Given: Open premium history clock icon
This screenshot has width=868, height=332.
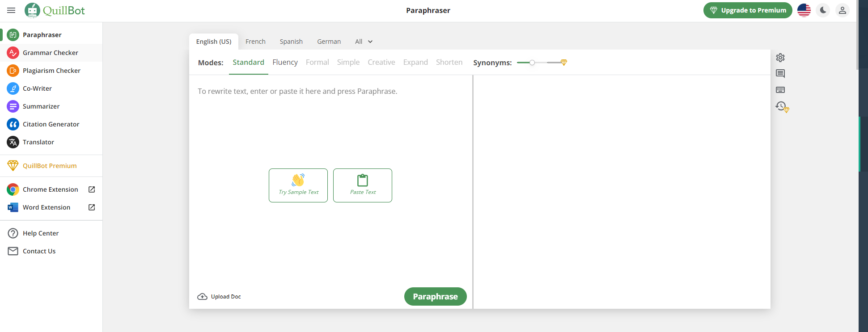Looking at the screenshot, I should [782, 106].
